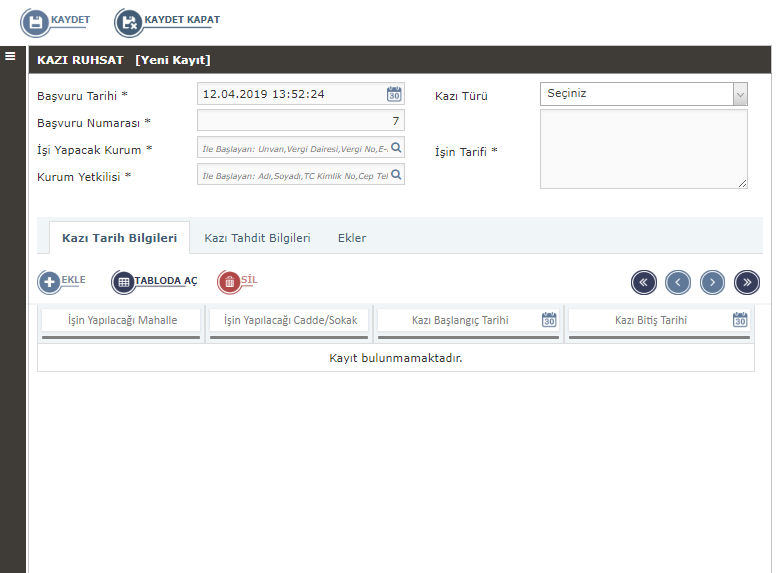Switch to the Ekler tab
The image size is (776, 573).
[x=352, y=238]
